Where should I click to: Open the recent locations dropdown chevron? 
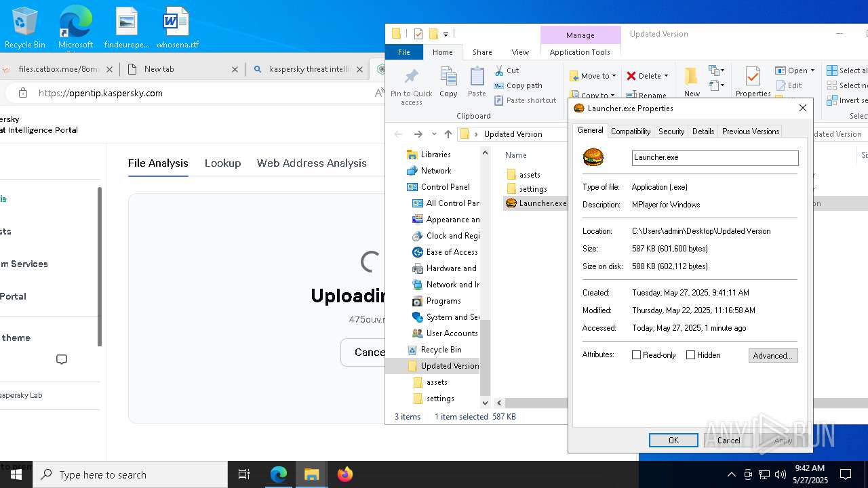(x=434, y=134)
